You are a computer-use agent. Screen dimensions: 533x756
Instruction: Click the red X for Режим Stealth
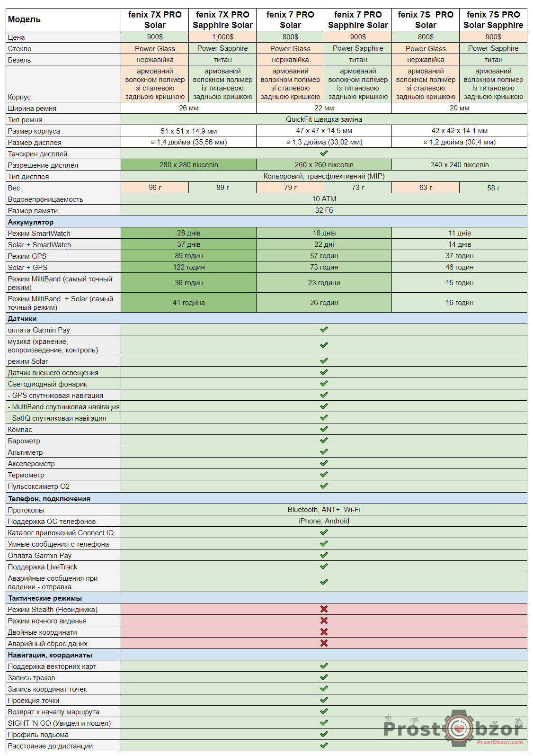(x=324, y=609)
